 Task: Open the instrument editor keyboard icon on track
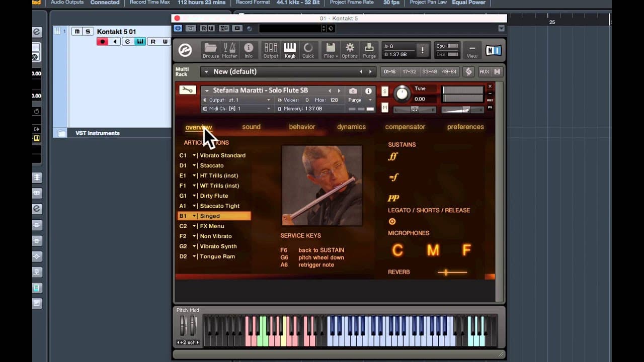pyautogui.click(x=140, y=42)
